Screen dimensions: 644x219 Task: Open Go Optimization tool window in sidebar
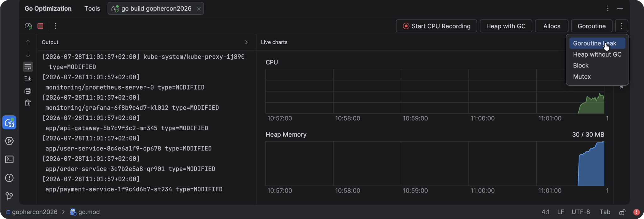pyautogui.click(x=9, y=123)
